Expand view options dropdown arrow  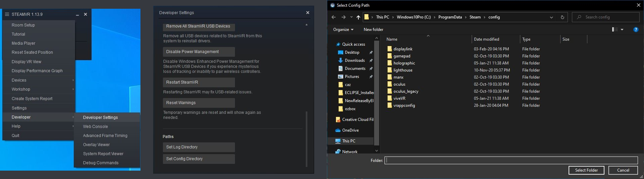coord(622,30)
